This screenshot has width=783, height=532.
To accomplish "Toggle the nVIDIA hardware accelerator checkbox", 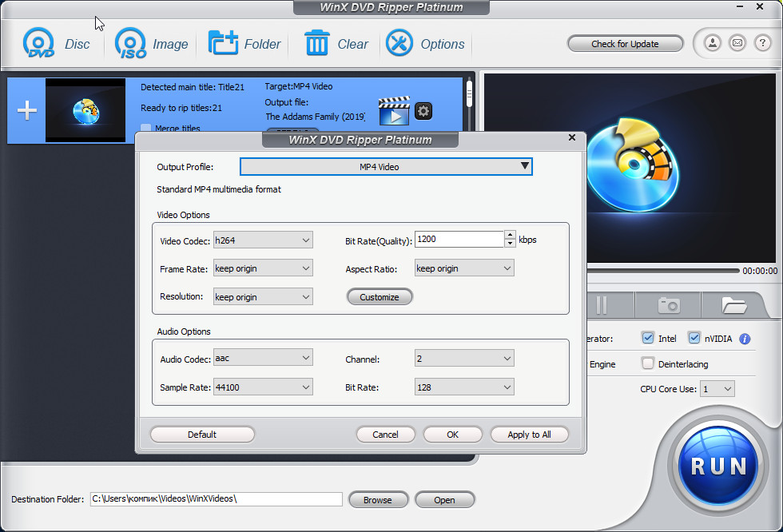I will (694, 338).
